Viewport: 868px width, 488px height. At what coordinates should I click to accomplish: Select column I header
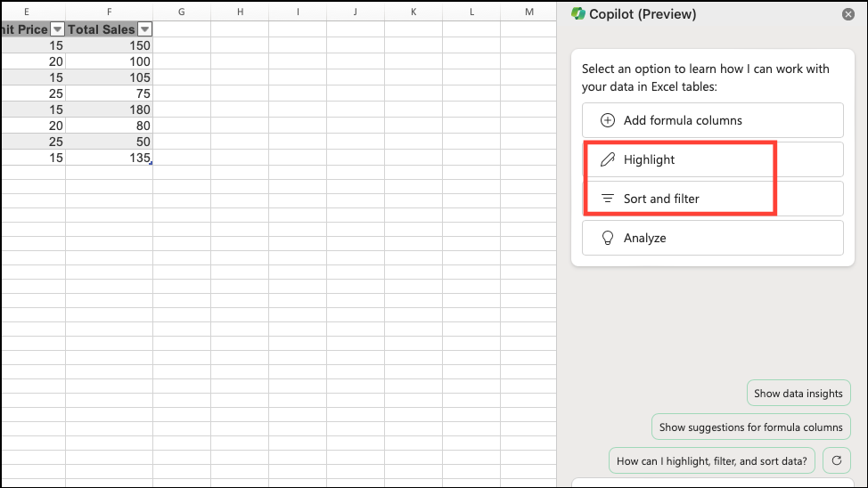pyautogui.click(x=298, y=12)
